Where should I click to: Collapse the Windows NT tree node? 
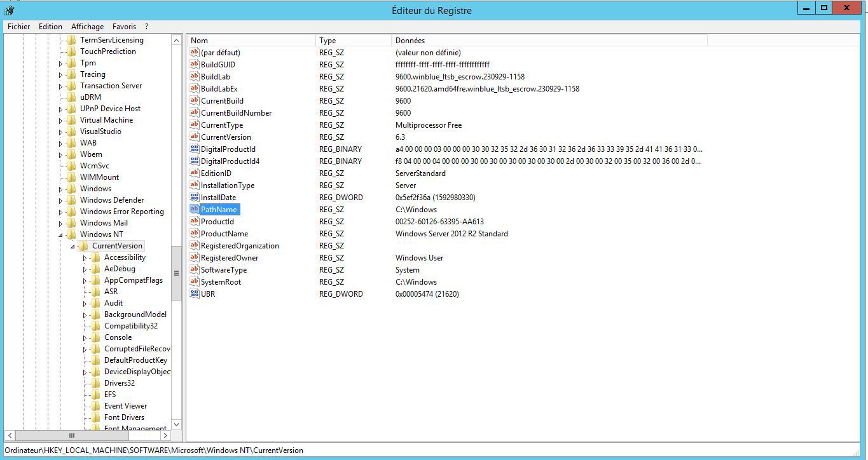click(x=61, y=235)
